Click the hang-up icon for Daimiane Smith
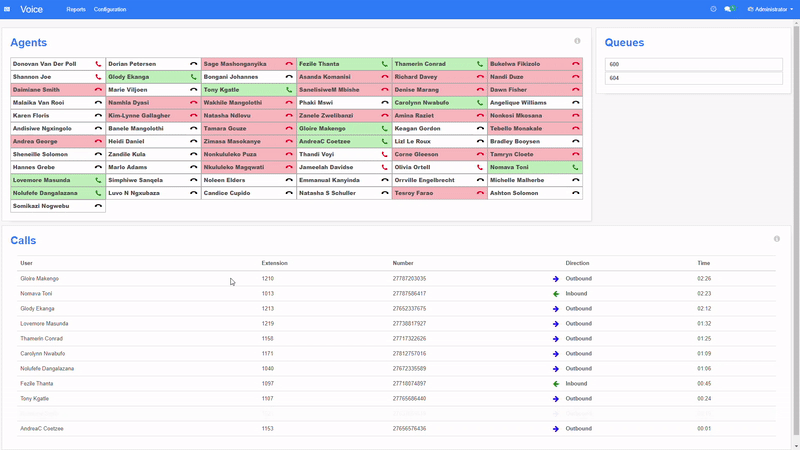Image resolution: width=800 pixels, height=450 pixels. coord(98,90)
